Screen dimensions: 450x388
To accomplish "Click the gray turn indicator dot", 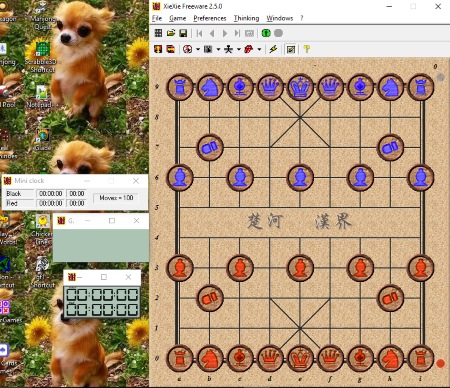I will click(441, 77).
